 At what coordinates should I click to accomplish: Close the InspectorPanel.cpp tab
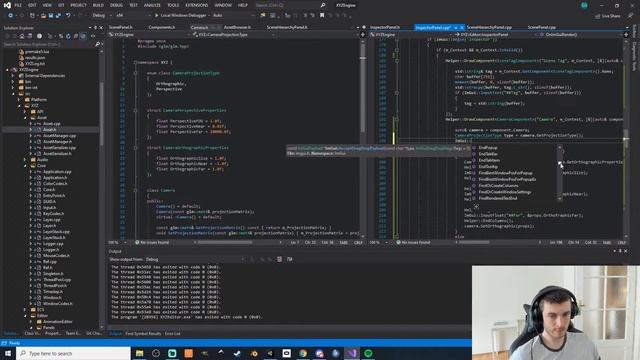coord(462,27)
